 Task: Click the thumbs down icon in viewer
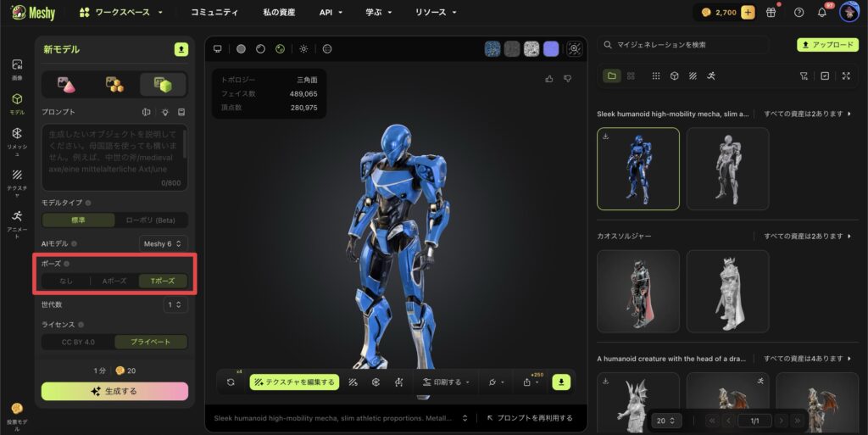click(566, 79)
